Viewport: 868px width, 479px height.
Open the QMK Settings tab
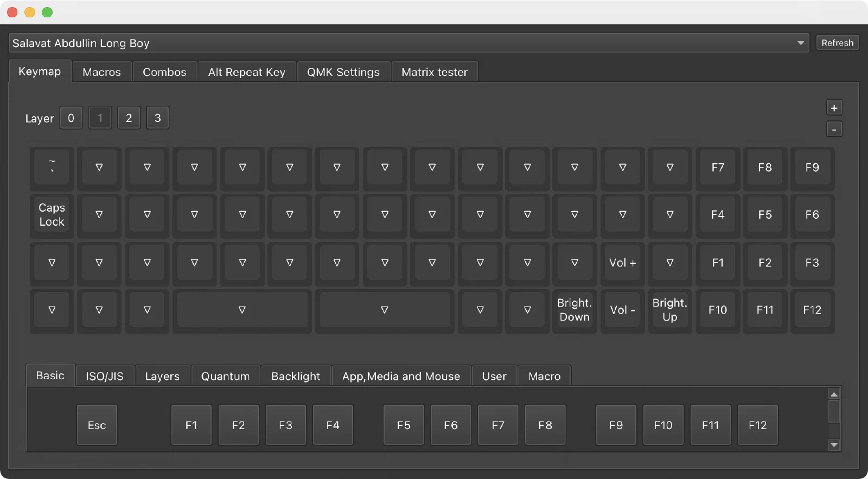click(x=343, y=72)
